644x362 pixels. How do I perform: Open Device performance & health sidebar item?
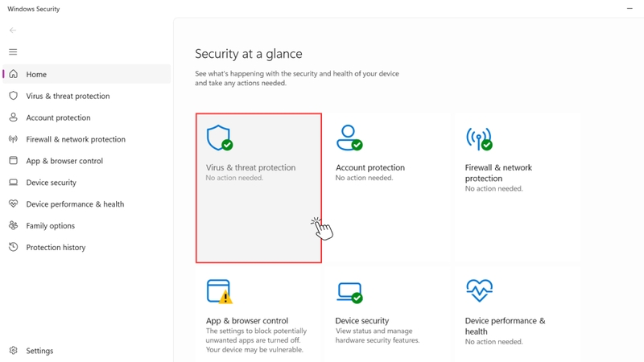(87, 204)
